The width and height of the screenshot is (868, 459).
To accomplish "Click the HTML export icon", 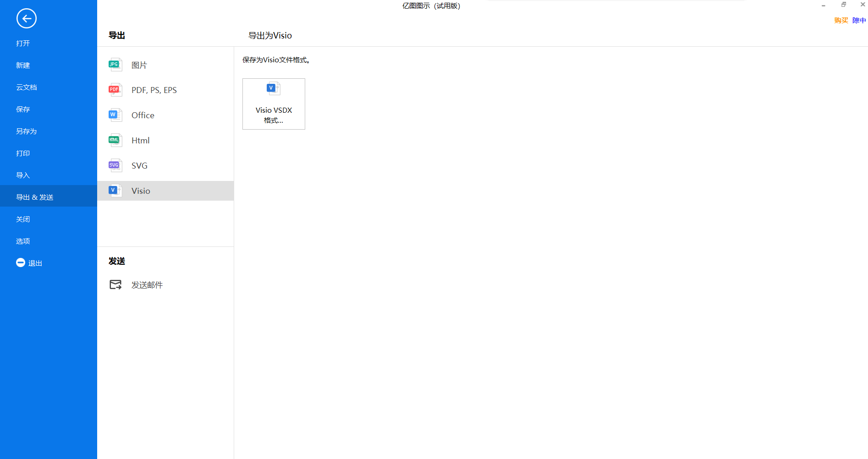I will (115, 141).
